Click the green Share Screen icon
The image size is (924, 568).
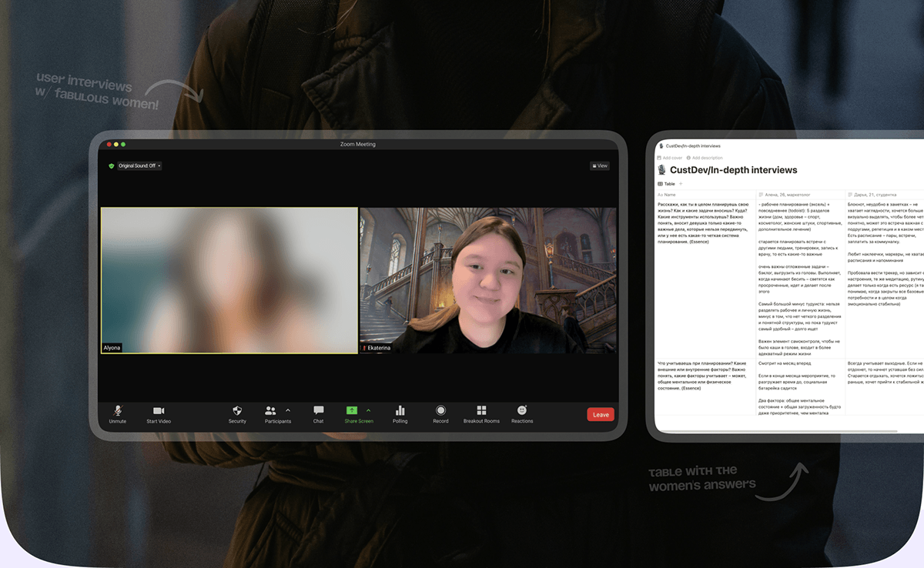coord(352,411)
